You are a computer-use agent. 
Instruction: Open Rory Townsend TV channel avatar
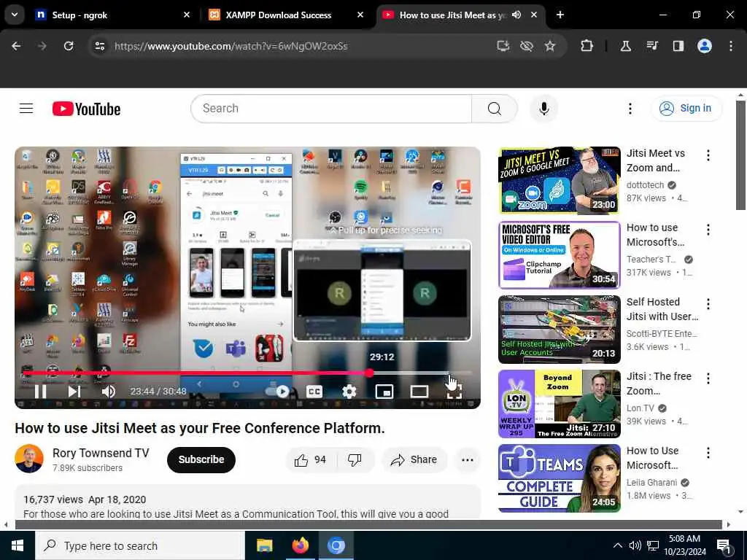(29, 459)
